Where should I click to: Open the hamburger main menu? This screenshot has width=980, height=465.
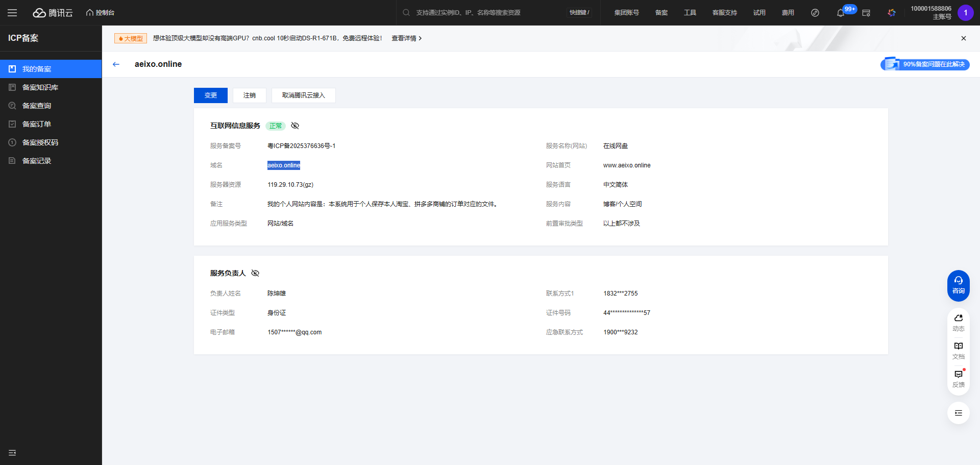pyautogui.click(x=12, y=13)
